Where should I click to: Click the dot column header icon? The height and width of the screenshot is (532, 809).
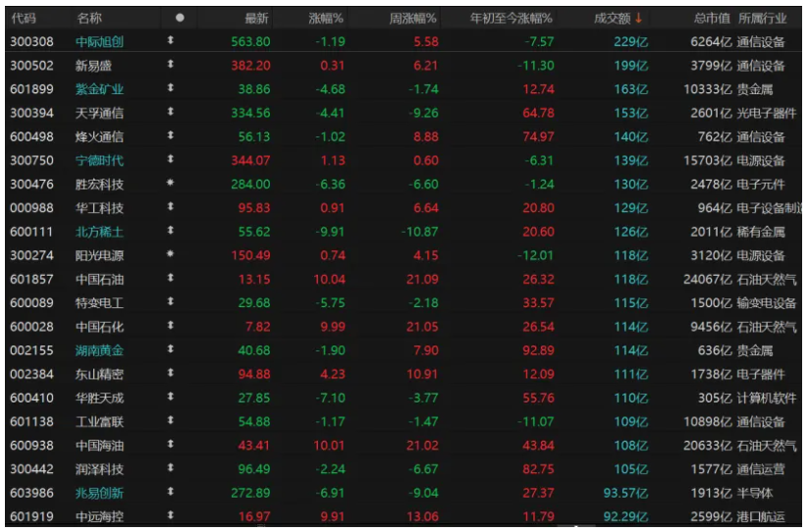[x=179, y=18]
